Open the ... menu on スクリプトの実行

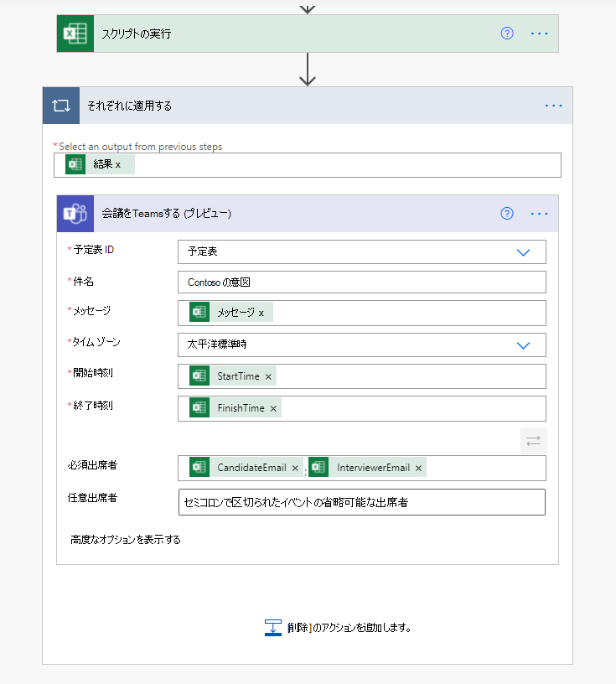[x=539, y=34]
